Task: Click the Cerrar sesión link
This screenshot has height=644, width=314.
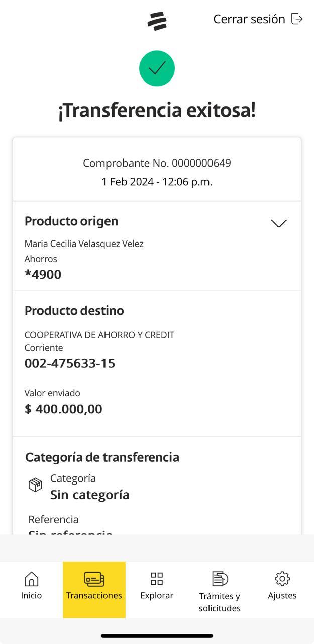Action: (x=249, y=19)
